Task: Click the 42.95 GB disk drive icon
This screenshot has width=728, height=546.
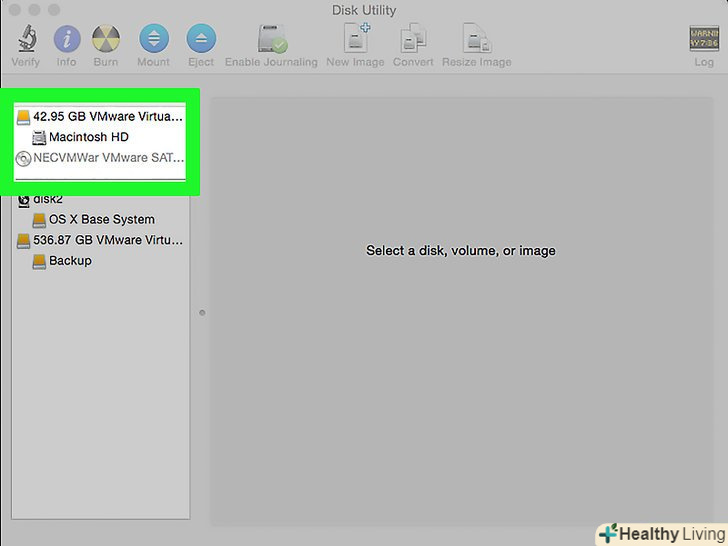Action: pyautogui.click(x=23, y=117)
